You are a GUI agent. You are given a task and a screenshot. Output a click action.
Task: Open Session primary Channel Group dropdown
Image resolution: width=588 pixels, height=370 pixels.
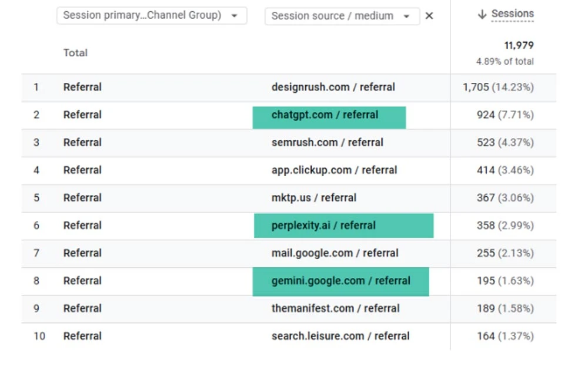point(152,15)
